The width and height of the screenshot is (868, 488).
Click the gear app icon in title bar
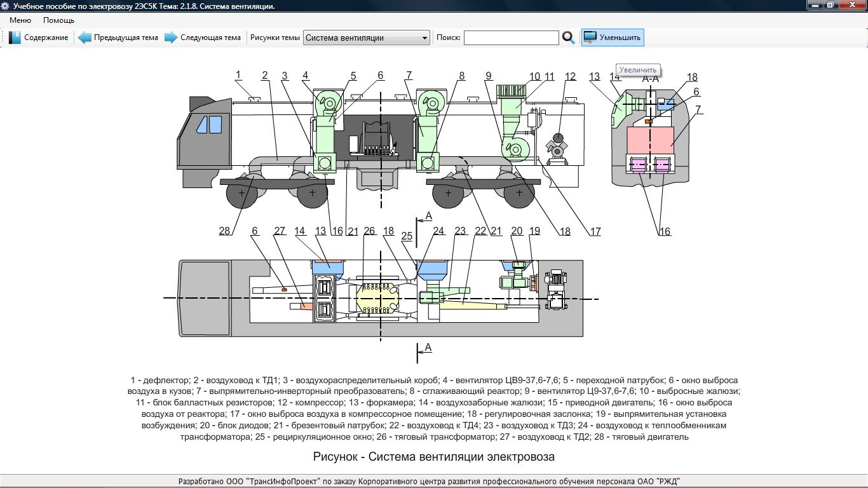pos(6,6)
